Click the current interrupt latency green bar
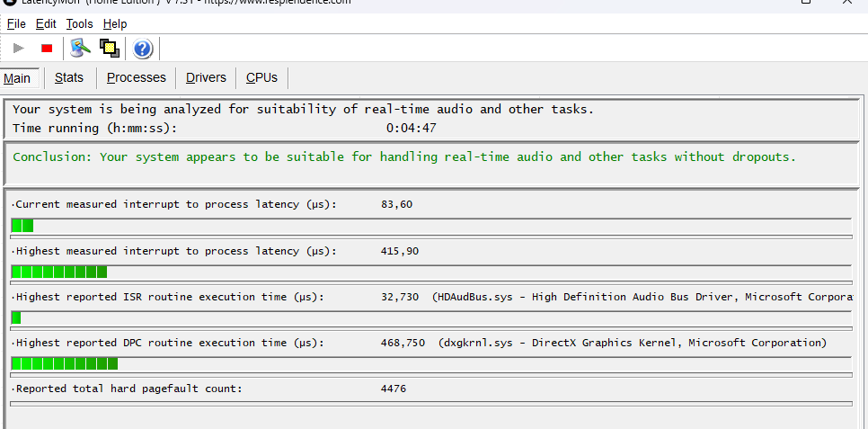Image resolution: width=868 pixels, height=429 pixels. click(x=22, y=226)
